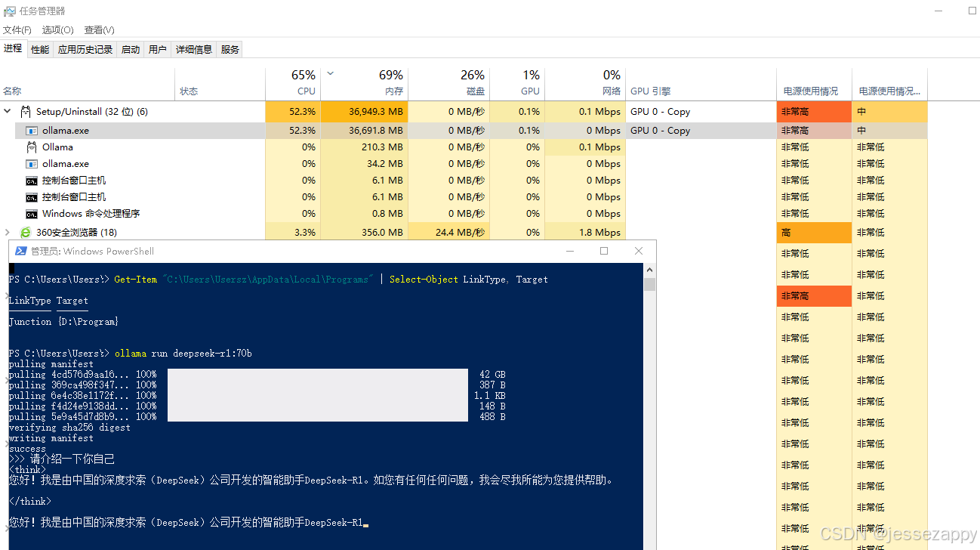The height and width of the screenshot is (550, 980).
Task: Collapse the Setup/Uninstall process group
Action: pos(8,112)
